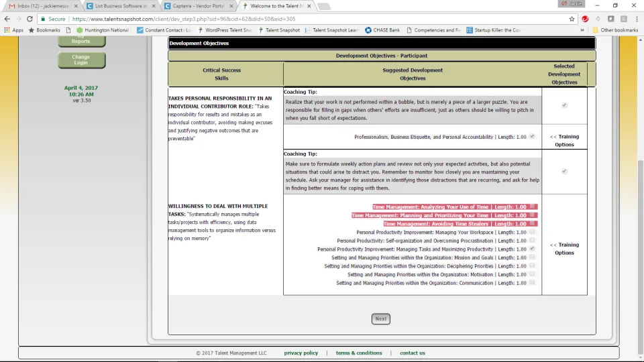
Task: Click the browser reload icon
Action: tap(30, 19)
